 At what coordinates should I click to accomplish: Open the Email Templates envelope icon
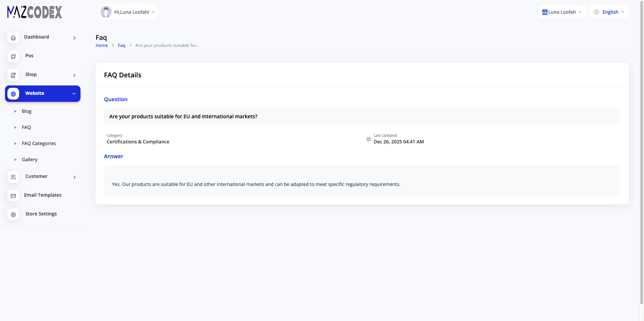[13, 196]
